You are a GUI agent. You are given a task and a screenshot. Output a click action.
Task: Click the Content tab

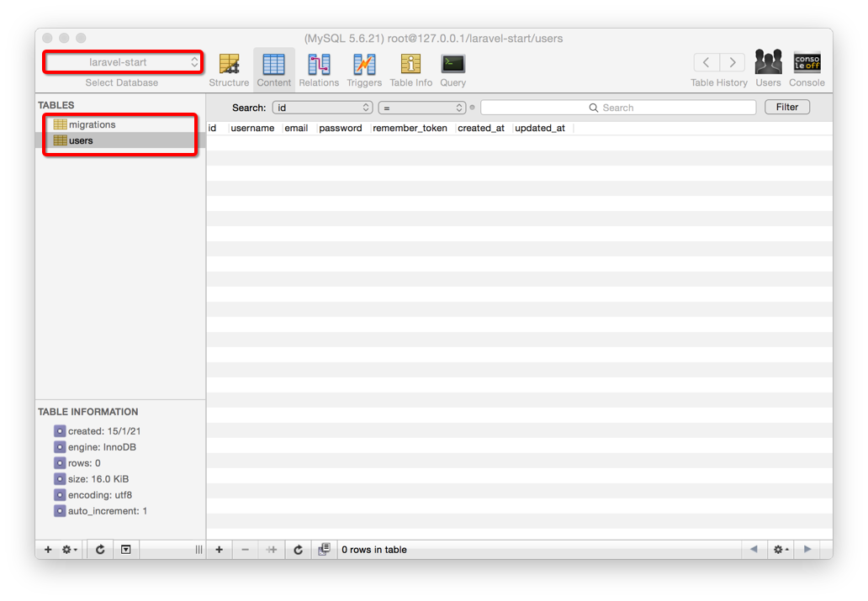[x=274, y=69]
